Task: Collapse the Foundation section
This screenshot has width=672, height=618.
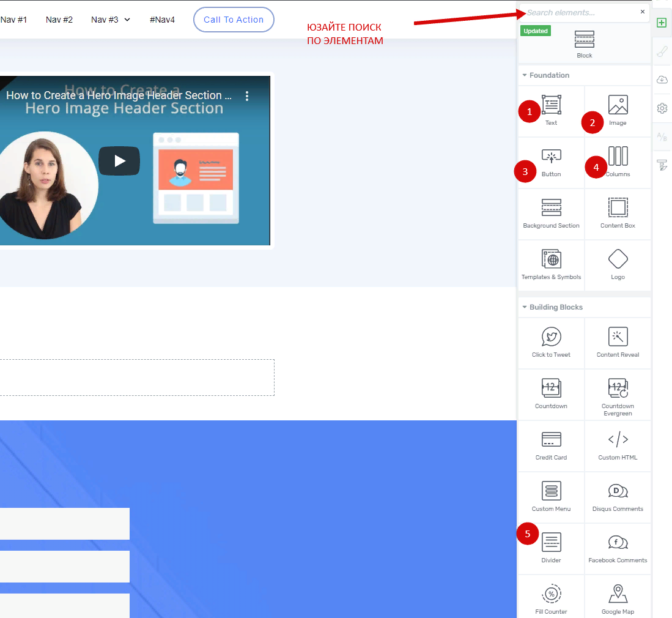Action: pos(525,75)
